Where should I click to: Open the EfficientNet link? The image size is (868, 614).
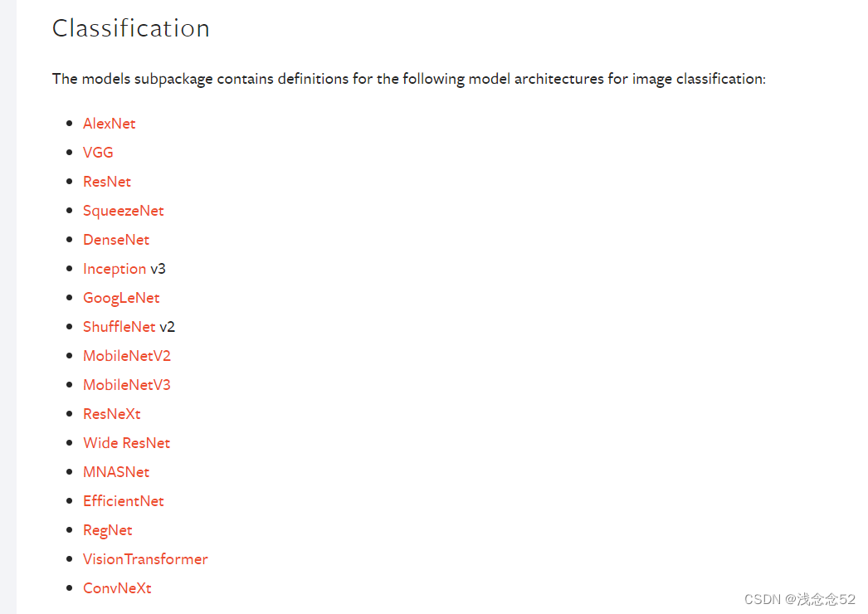click(124, 501)
